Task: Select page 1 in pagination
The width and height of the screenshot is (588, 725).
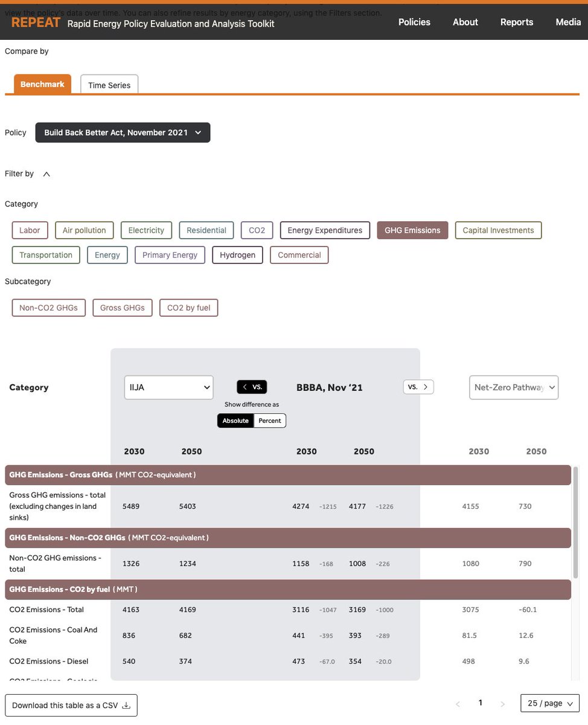Action: (x=481, y=703)
